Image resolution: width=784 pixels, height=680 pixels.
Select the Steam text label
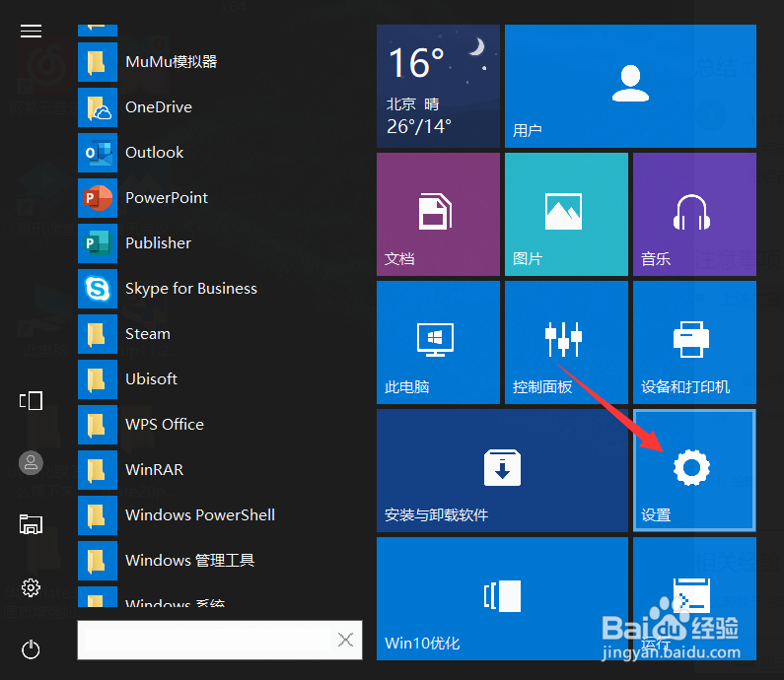148,334
